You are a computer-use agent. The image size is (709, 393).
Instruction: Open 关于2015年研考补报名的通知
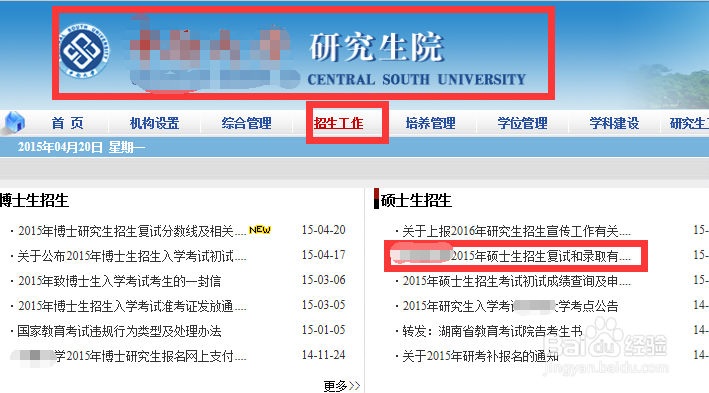point(480,356)
